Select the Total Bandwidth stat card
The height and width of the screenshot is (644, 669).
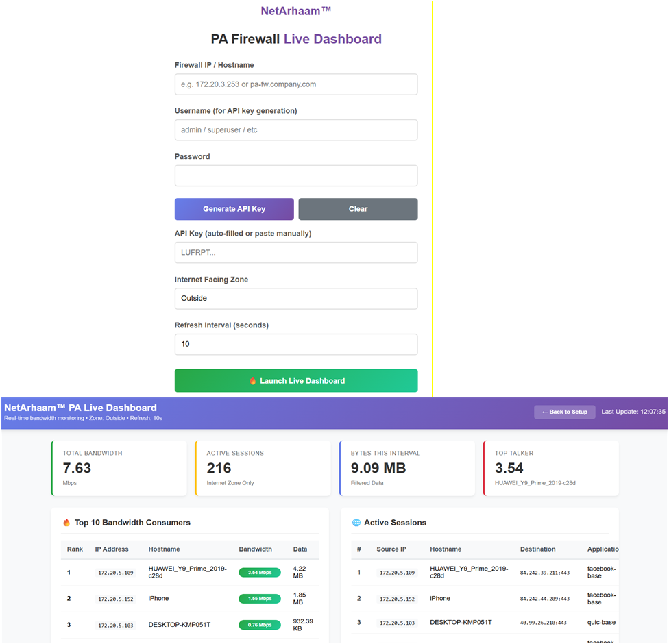(x=119, y=468)
